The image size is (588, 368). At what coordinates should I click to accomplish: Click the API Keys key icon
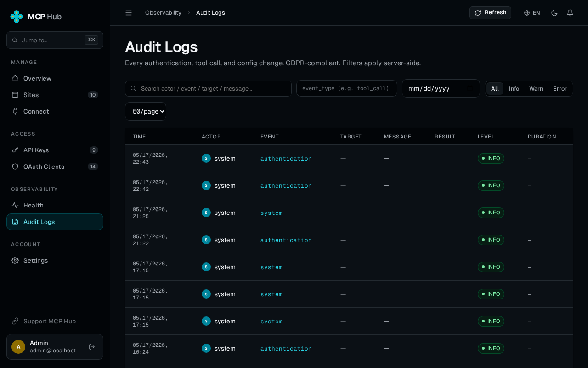click(x=15, y=150)
